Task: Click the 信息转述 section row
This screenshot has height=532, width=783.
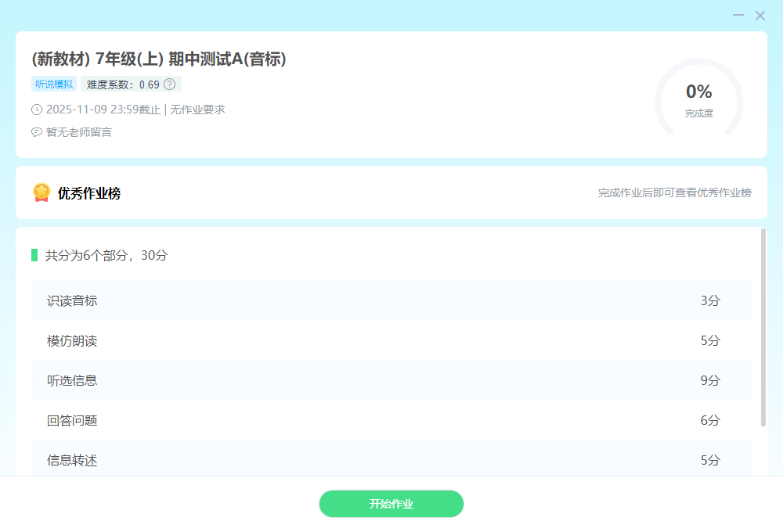Action: click(391, 460)
